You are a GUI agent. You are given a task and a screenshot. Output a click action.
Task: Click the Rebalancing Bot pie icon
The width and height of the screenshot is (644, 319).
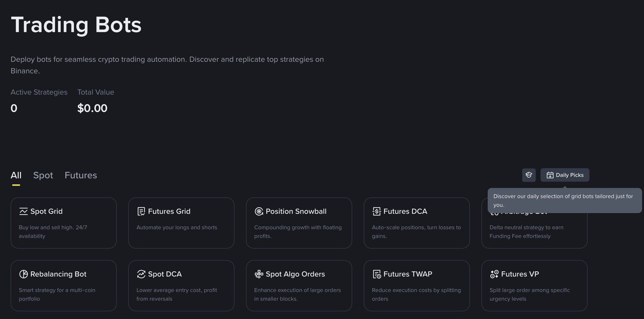coord(23,274)
